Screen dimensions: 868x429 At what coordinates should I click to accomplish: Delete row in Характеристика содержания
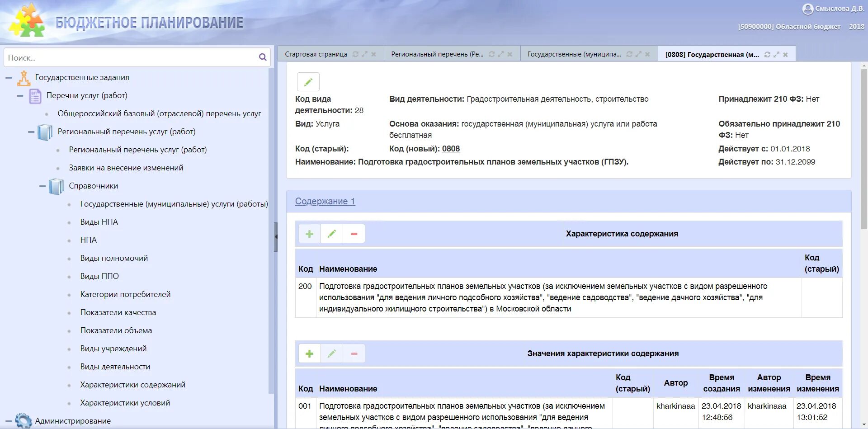(354, 234)
